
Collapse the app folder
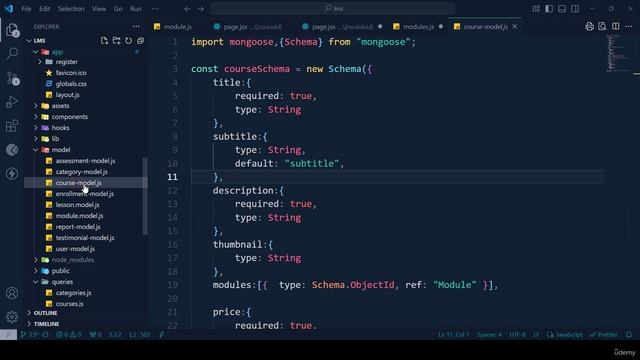coord(36,52)
